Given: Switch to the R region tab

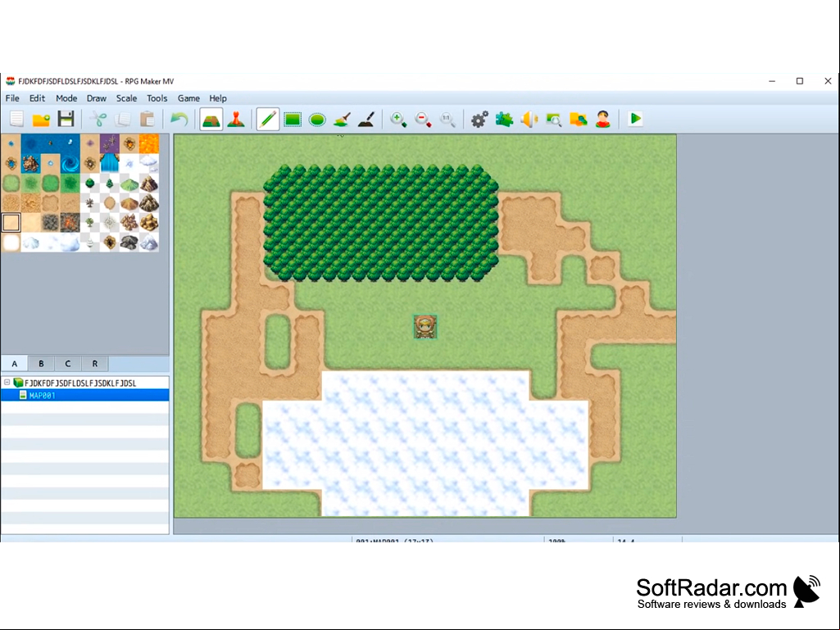Looking at the screenshot, I should point(95,364).
